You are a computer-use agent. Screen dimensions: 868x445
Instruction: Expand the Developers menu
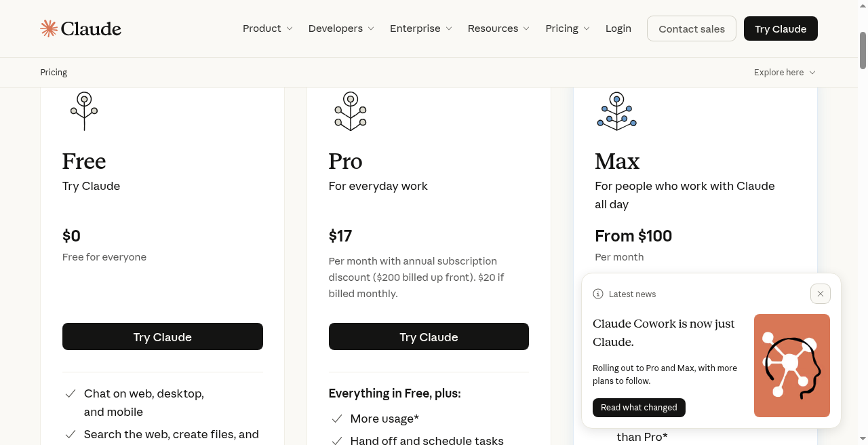coord(341,28)
